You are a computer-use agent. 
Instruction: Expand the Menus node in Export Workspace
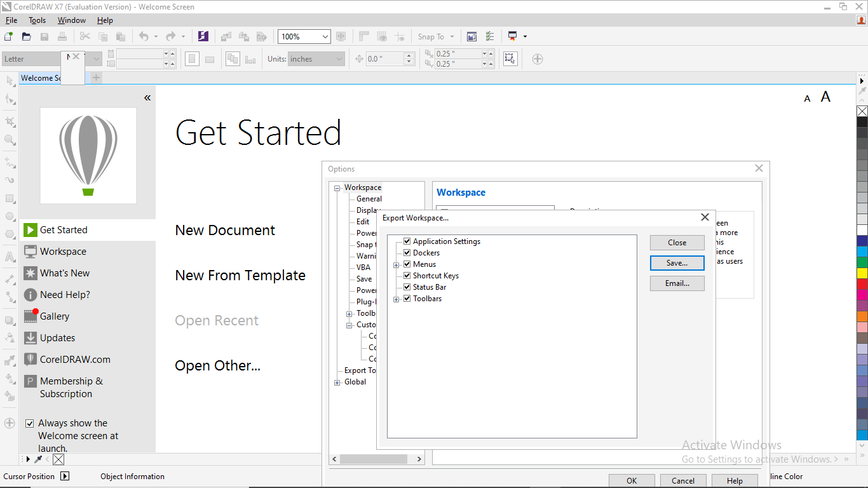tap(397, 265)
